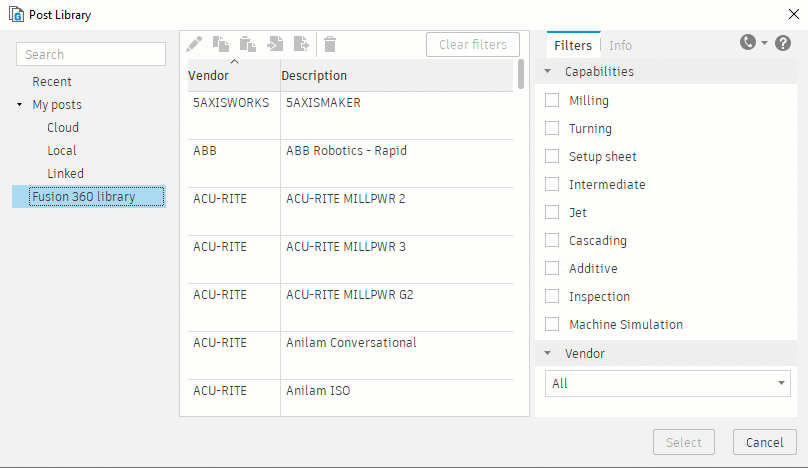This screenshot has width=808, height=468.
Task: Click the edit pencil icon in toolbar
Action: [x=194, y=44]
